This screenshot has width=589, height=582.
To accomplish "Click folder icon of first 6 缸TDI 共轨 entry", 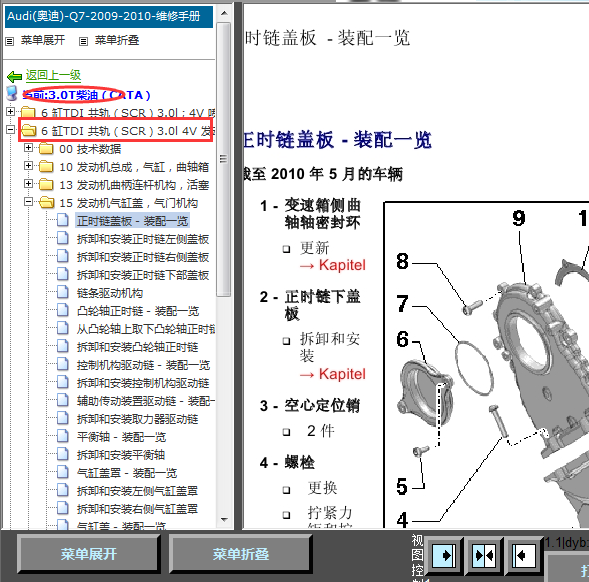I will point(28,112).
